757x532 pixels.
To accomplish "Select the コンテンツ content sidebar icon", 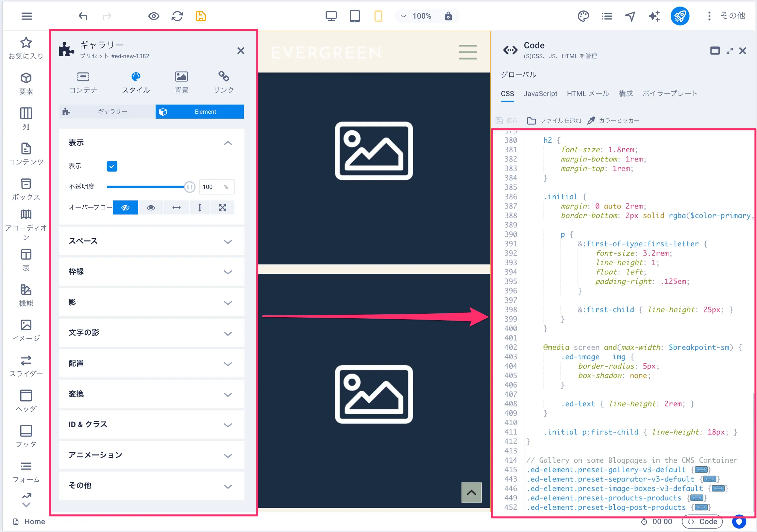I will coord(26,154).
